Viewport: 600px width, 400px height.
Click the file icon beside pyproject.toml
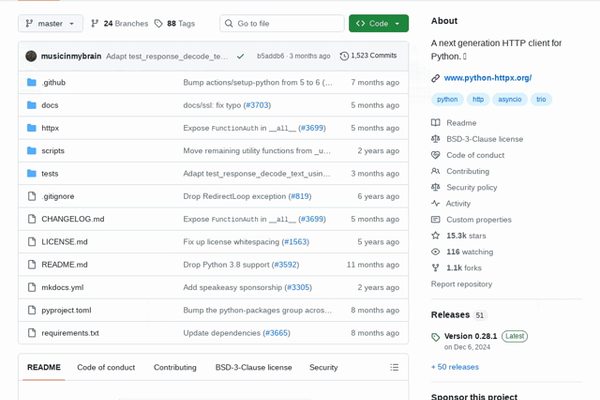[x=32, y=310]
